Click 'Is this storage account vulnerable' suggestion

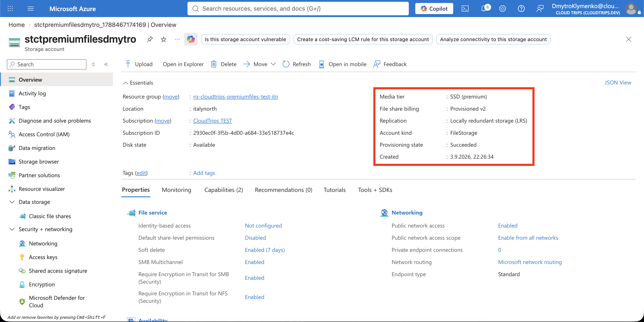click(x=245, y=39)
